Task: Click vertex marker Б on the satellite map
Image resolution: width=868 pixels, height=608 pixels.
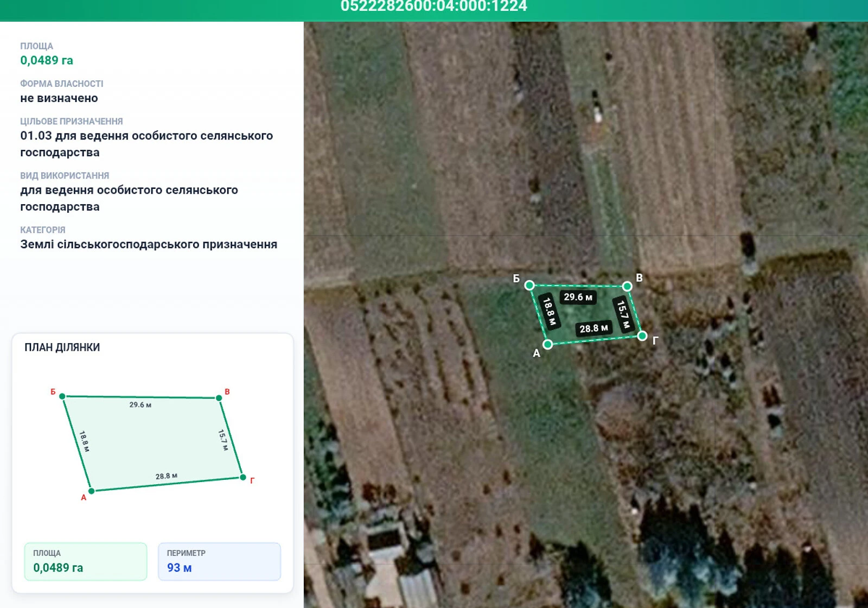Action: 529,286
